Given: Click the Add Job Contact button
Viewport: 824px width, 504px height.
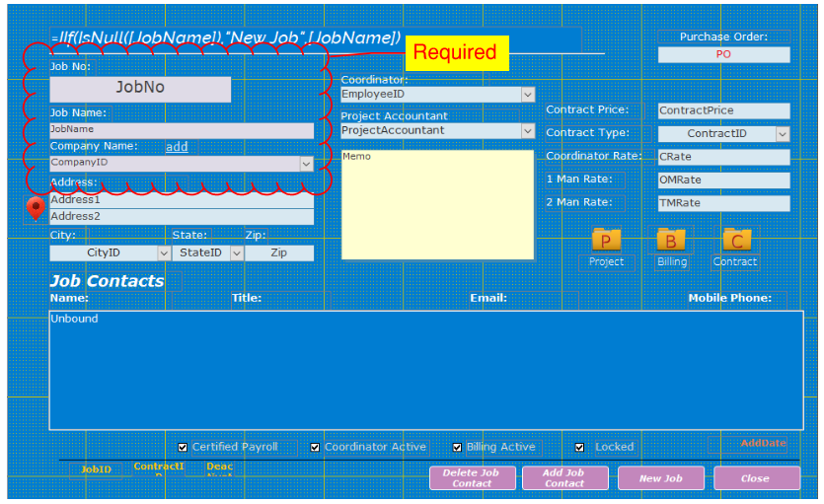Looking at the screenshot, I should tap(564, 478).
